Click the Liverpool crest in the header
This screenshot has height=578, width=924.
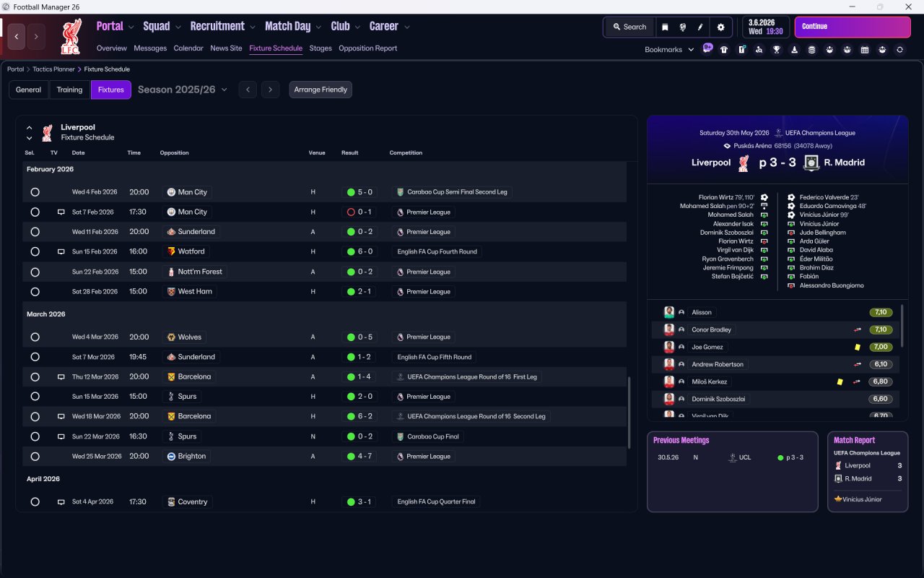[71, 36]
